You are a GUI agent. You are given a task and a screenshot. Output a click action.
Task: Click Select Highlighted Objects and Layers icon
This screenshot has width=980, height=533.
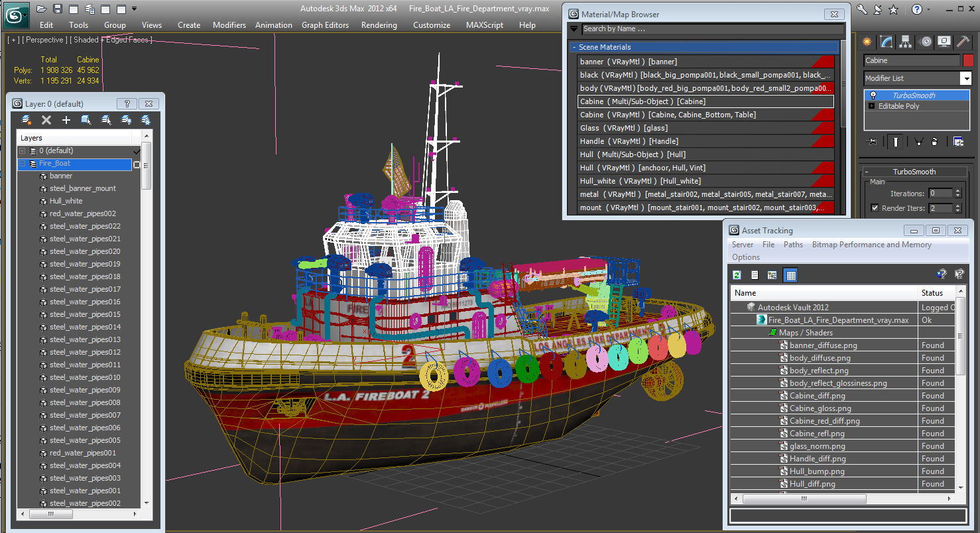86,120
